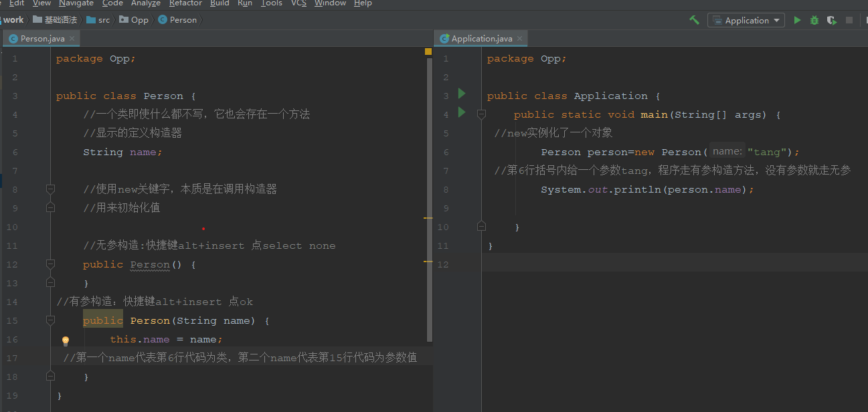This screenshot has width=868, height=412.
Task: Open the Application run configuration dropdown
Action: (x=746, y=20)
